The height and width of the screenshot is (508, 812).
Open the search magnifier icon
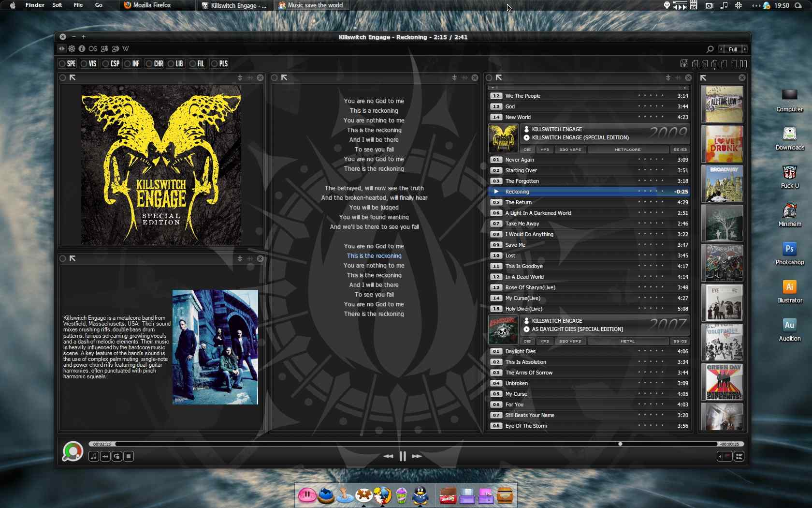pyautogui.click(x=710, y=49)
